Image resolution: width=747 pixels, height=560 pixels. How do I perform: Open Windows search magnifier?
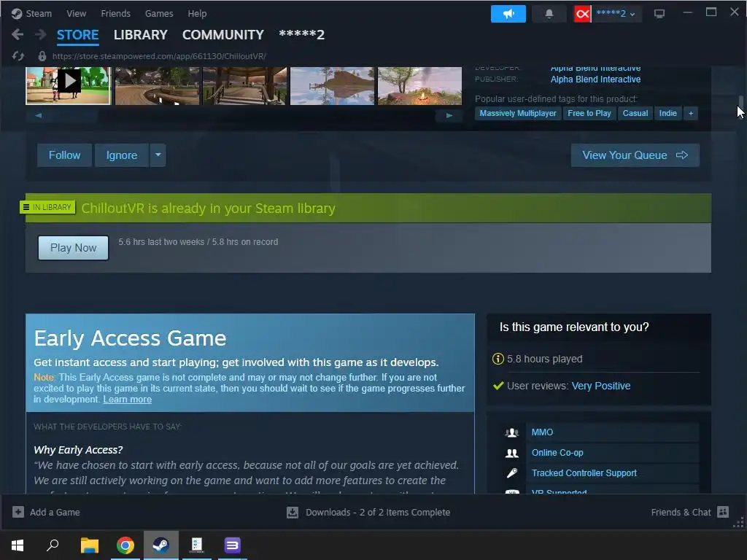click(x=53, y=545)
